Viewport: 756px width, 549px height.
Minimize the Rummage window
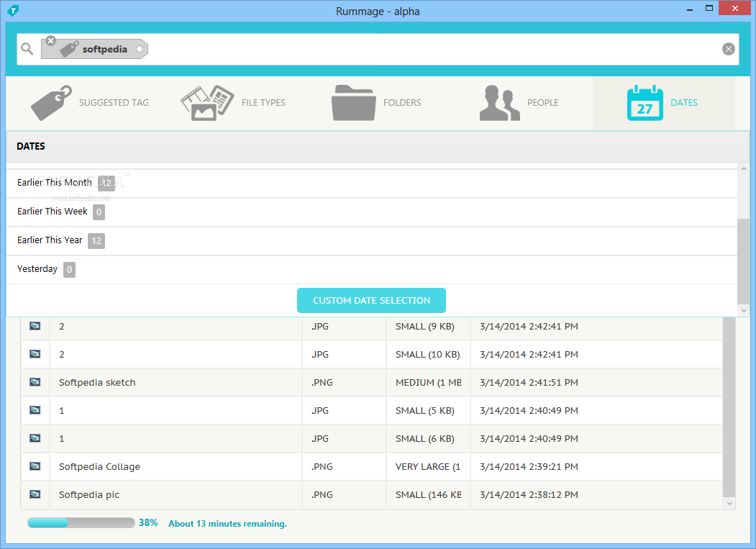coord(690,9)
